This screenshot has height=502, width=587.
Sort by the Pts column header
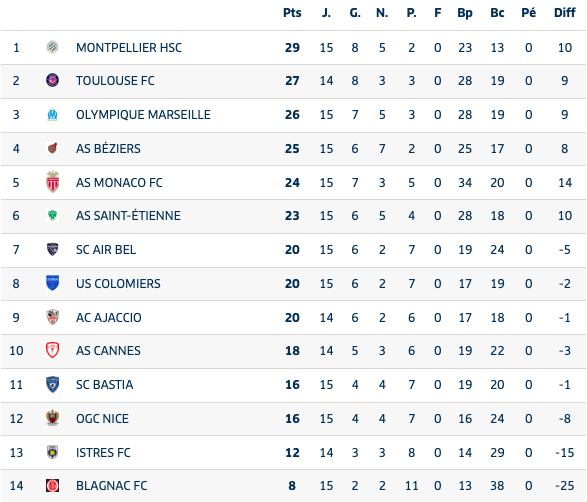coord(292,13)
